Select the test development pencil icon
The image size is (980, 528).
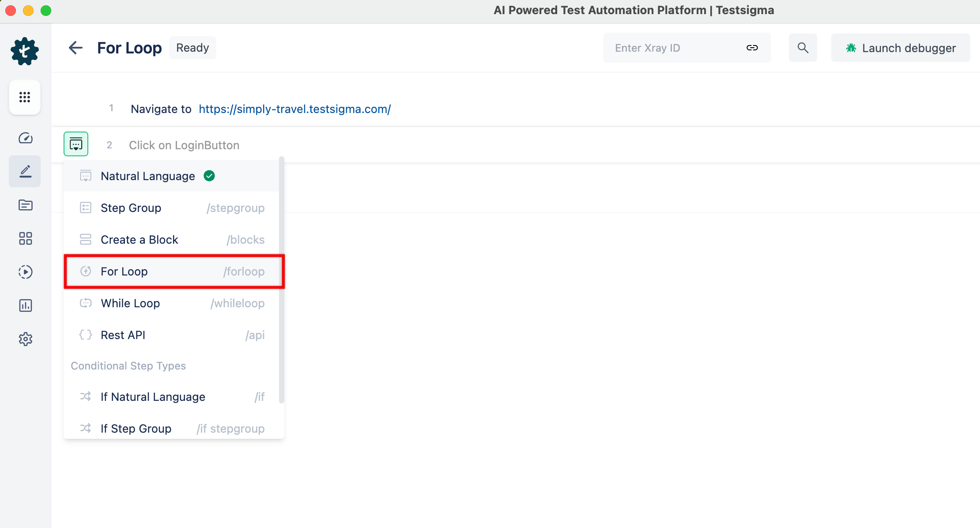click(x=25, y=171)
